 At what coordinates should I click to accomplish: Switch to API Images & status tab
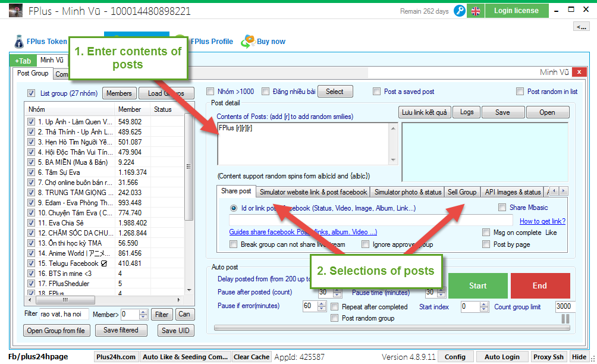513,192
